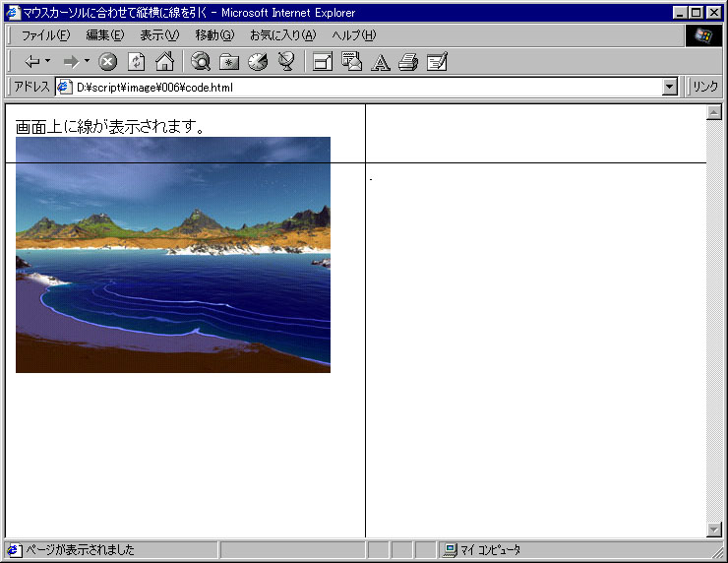Go forward with the Forward arrow
The height and width of the screenshot is (563, 728).
click(x=71, y=62)
